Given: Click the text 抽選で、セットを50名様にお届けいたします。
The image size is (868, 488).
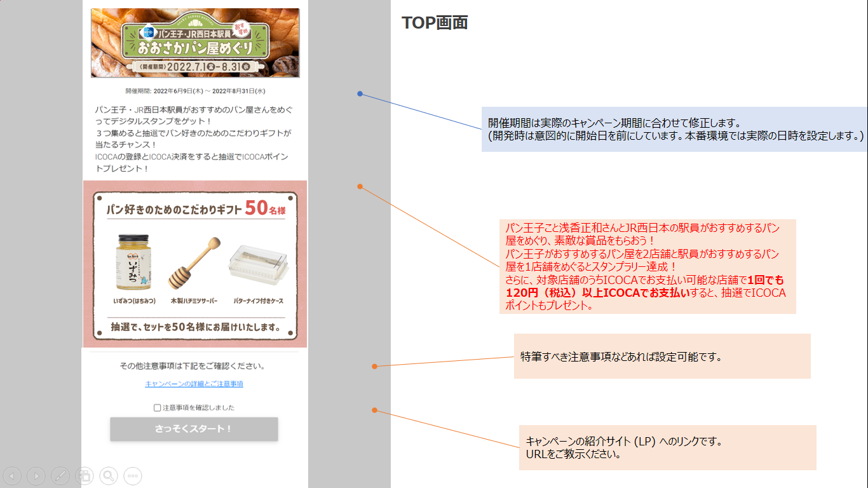Looking at the screenshot, I should [x=195, y=327].
